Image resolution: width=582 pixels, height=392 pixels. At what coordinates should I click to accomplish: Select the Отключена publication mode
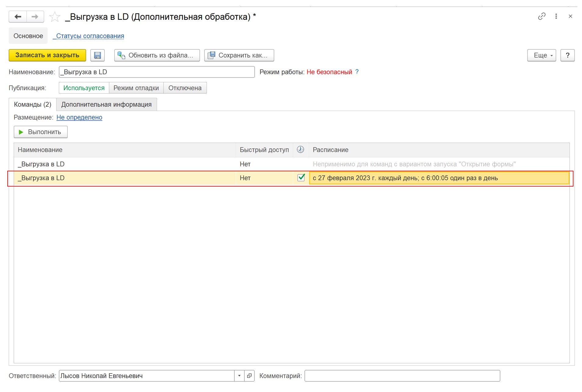pos(184,88)
